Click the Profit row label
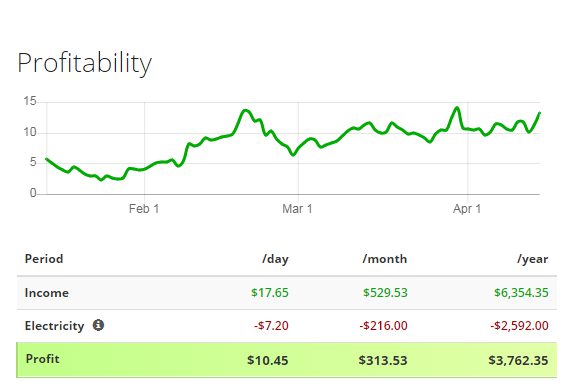The image size is (574, 385). pyautogui.click(x=42, y=359)
